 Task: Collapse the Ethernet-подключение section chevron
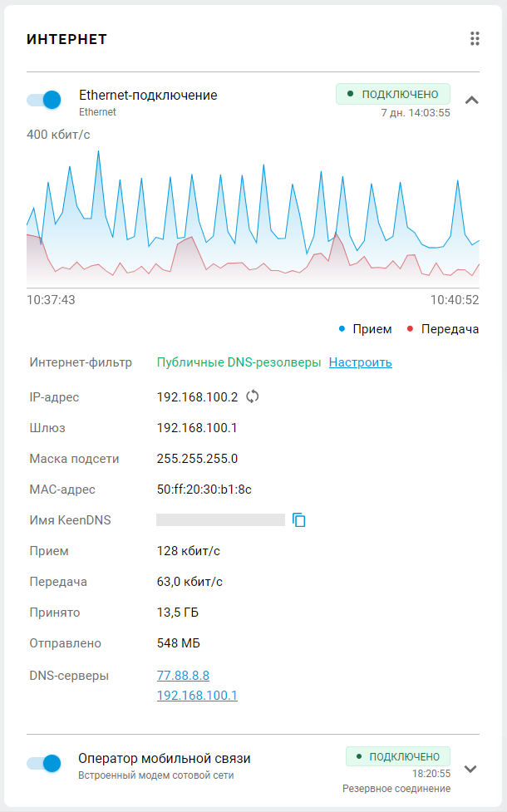pos(471,100)
